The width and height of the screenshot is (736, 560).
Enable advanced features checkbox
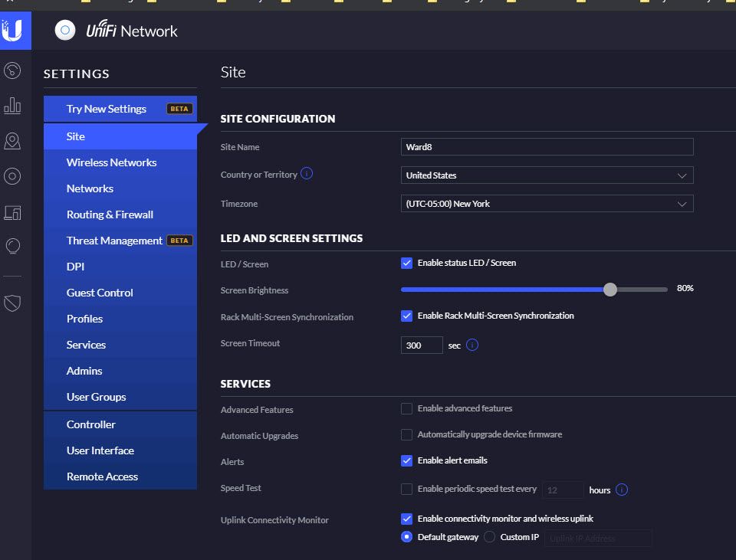point(407,409)
